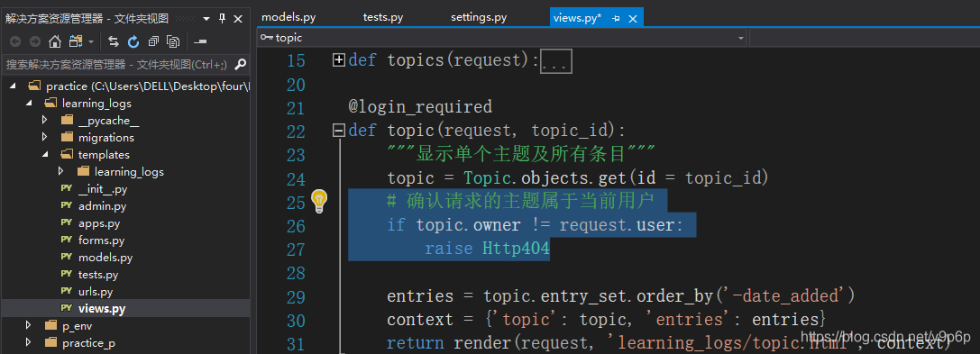Select the __pycache__ folder name
Viewport: 980px width, 354px height.
[108, 121]
